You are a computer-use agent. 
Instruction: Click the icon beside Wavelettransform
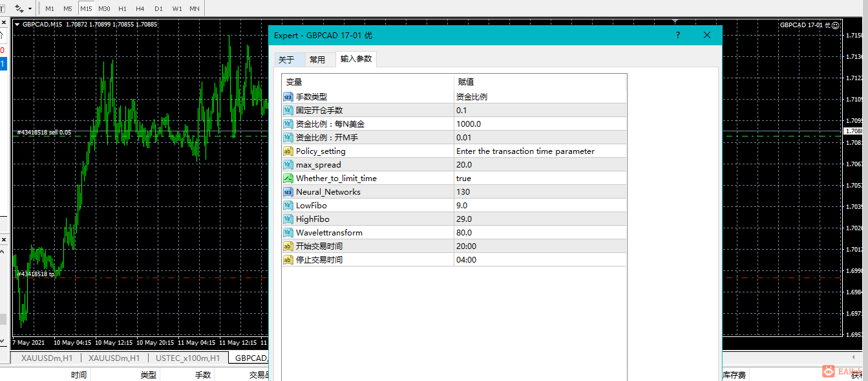[x=288, y=233]
